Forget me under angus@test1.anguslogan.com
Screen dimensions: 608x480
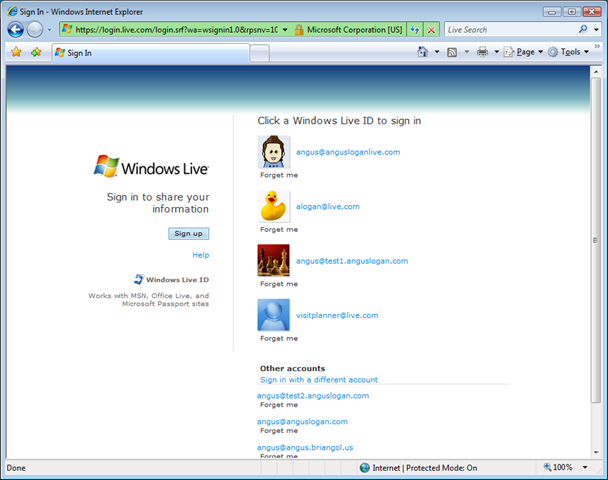click(x=279, y=284)
